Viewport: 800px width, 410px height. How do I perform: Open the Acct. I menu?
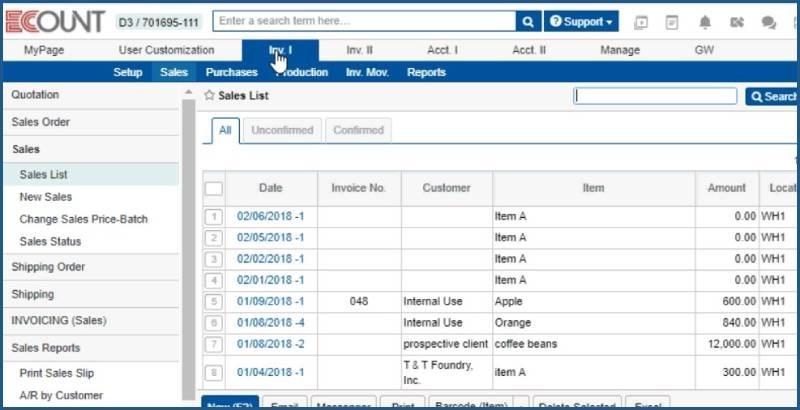tap(443, 50)
